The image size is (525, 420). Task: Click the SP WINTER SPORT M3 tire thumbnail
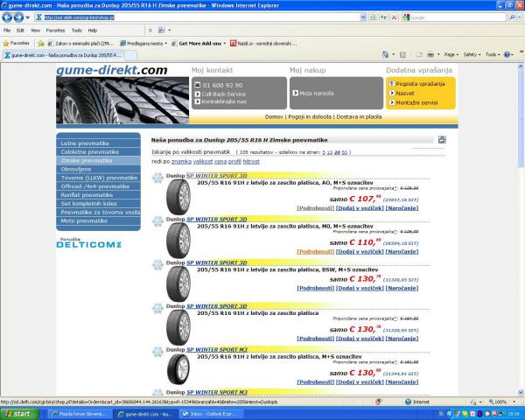tap(178, 369)
